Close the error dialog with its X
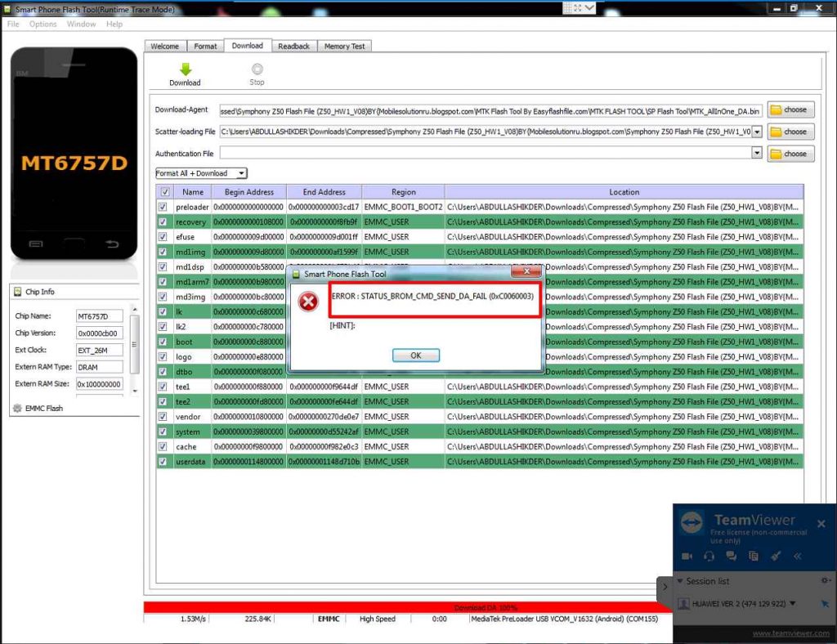 [526, 271]
